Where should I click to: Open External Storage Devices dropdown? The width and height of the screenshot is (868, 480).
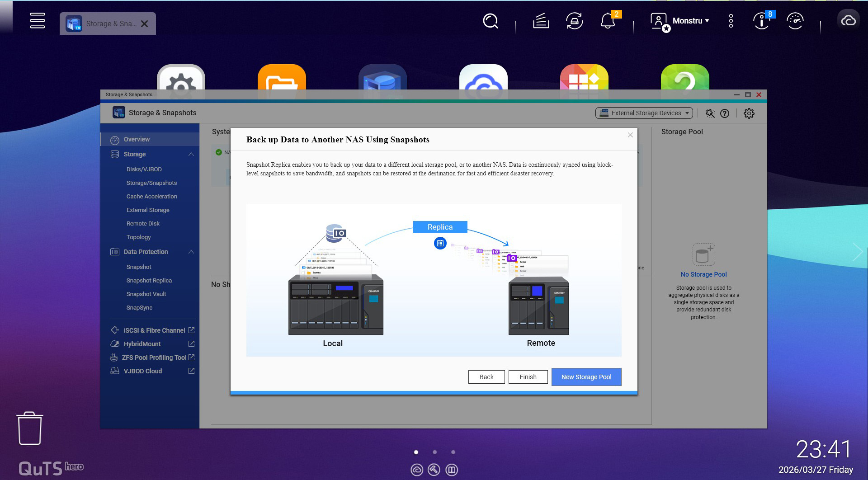coord(644,113)
